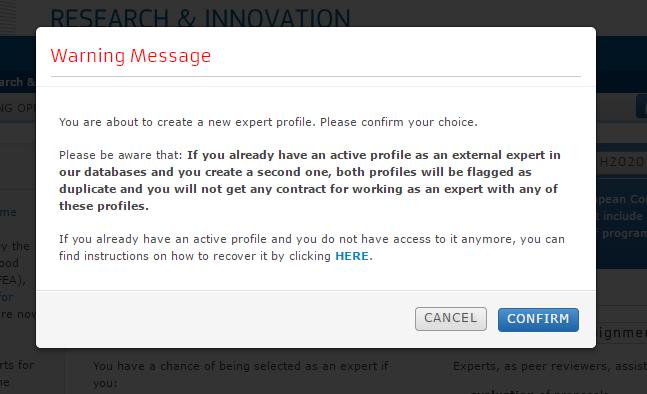This screenshot has height=394, width=647.
Task: Select the dimmed 'NG OP' tab at left
Action: [x=18, y=108]
